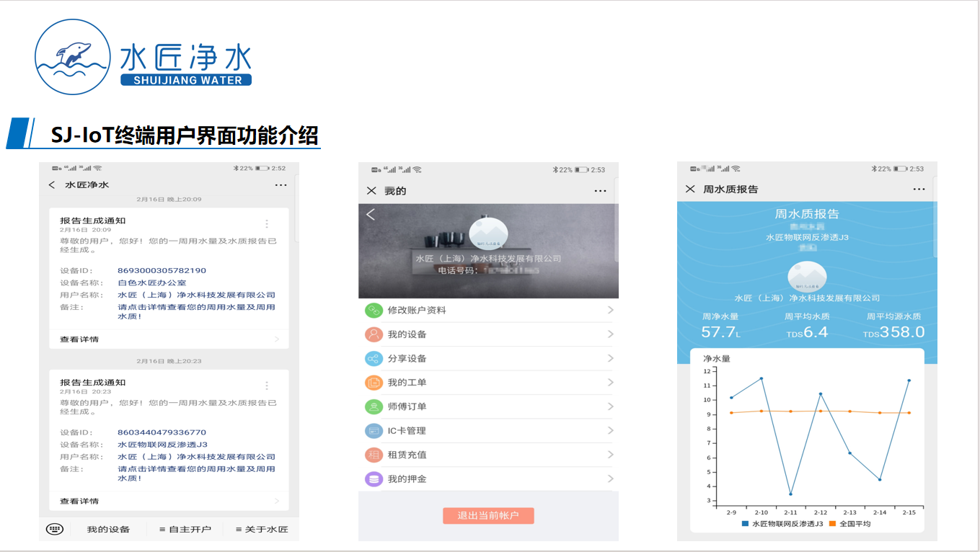Click the green 师傅订单 icon
Image resolution: width=980 pixels, height=552 pixels.
click(374, 406)
